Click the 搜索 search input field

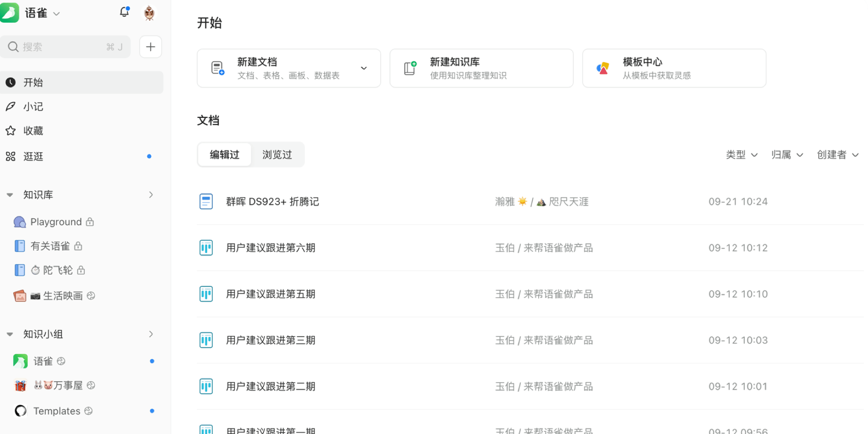pos(65,47)
